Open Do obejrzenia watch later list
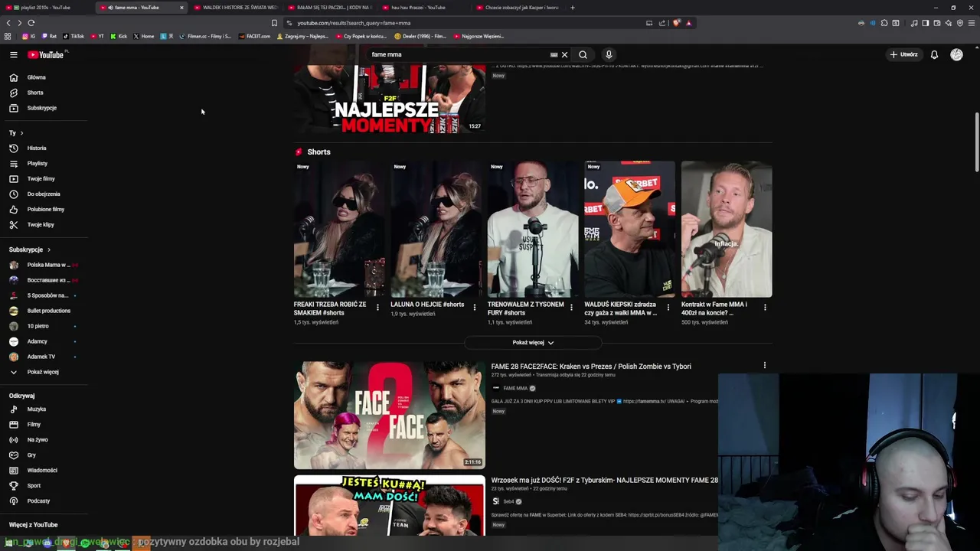The height and width of the screenshot is (551, 980). tap(43, 194)
